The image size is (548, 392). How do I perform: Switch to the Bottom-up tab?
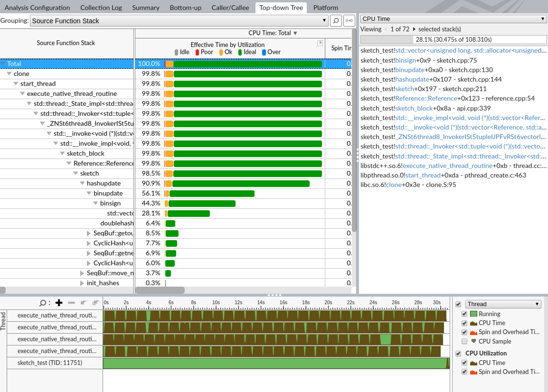pos(185,8)
